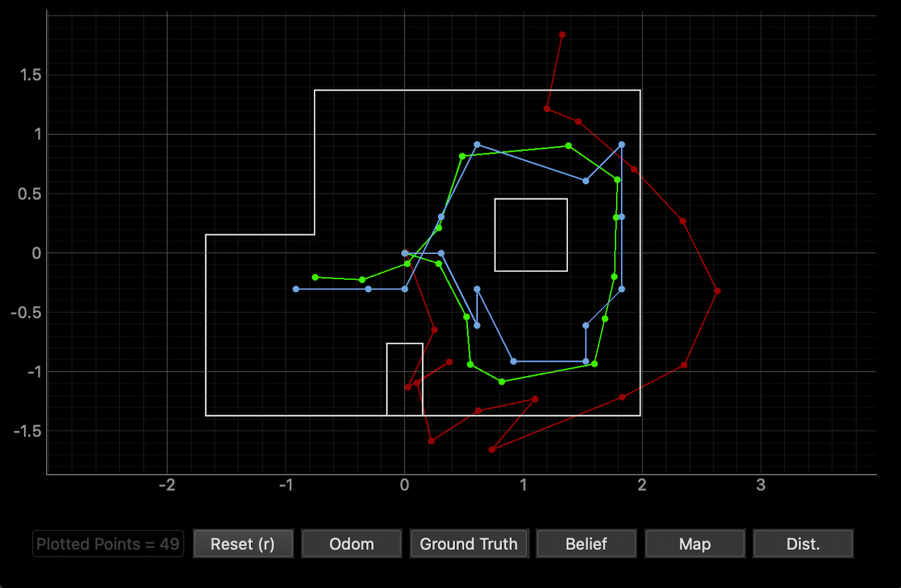Screen dimensions: 901x588
Task: Select the Plotted Points = 49 field
Action: point(108,544)
